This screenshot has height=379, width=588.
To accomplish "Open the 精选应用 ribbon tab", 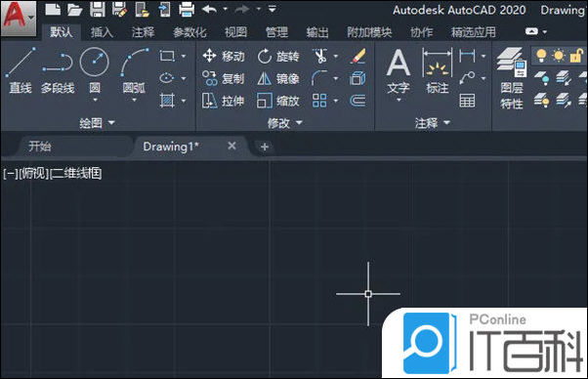I will 474,32.
